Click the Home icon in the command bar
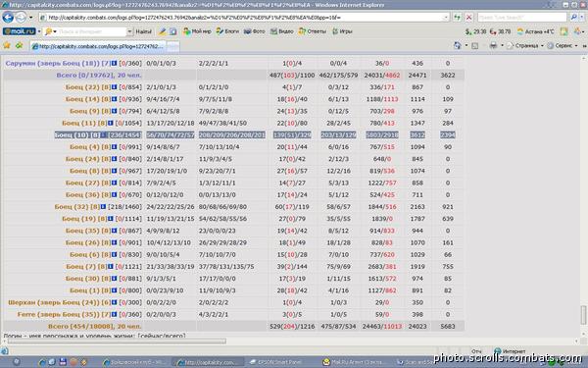This screenshot has height=368, width=588. click(x=457, y=46)
